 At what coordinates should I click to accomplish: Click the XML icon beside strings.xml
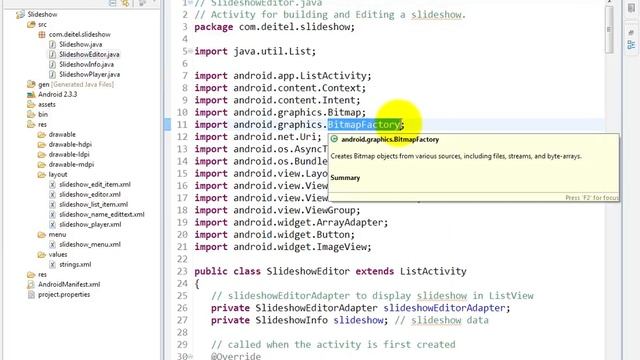tap(52, 264)
